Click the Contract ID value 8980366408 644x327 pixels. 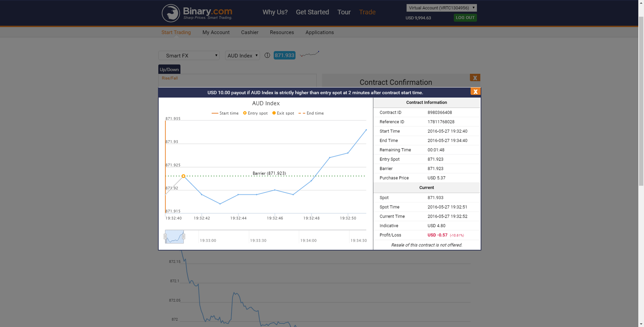pyautogui.click(x=440, y=112)
